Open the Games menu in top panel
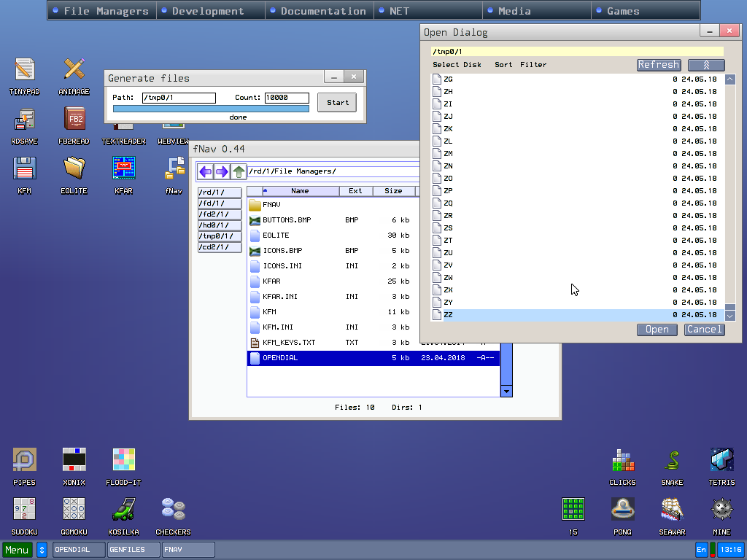 623,11
